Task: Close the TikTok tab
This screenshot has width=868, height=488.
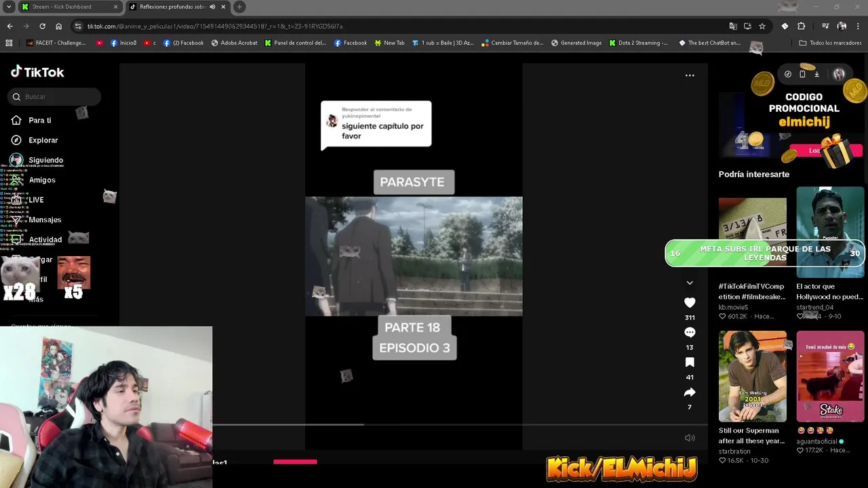Action: point(223,7)
